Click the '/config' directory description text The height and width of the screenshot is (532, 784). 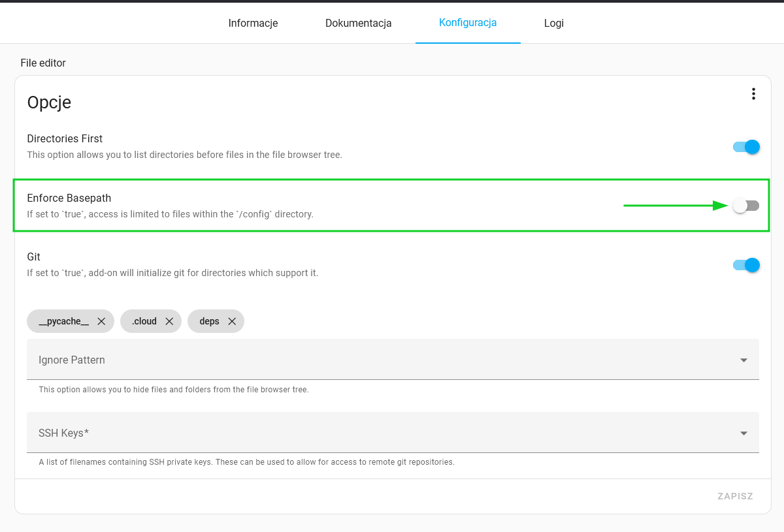[x=170, y=214]
